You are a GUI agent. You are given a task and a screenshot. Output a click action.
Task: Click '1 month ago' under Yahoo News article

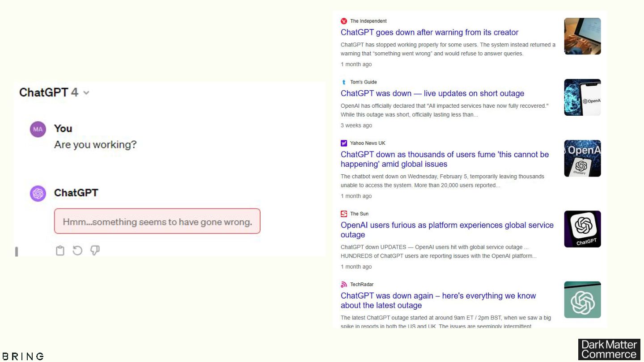(x=356, y=196)
